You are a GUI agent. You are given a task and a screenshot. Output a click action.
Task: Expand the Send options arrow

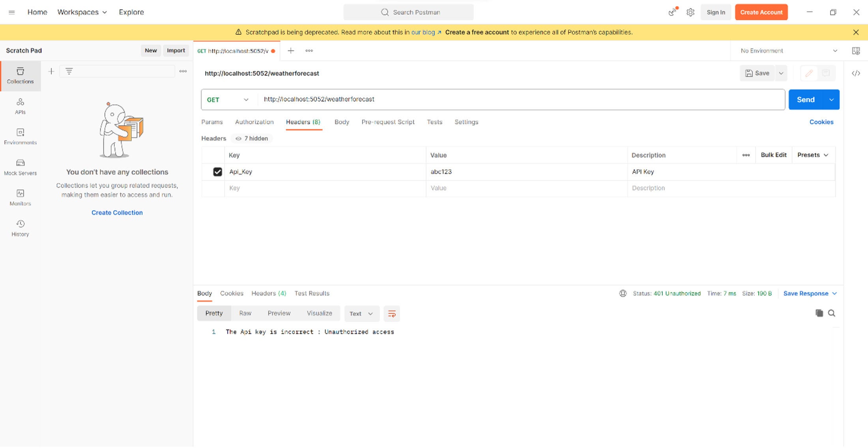(x=831, y=100)
